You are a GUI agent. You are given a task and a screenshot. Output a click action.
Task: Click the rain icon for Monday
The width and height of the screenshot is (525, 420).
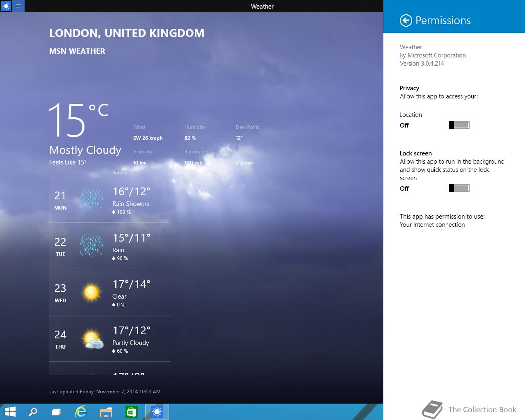click(91, 200)
